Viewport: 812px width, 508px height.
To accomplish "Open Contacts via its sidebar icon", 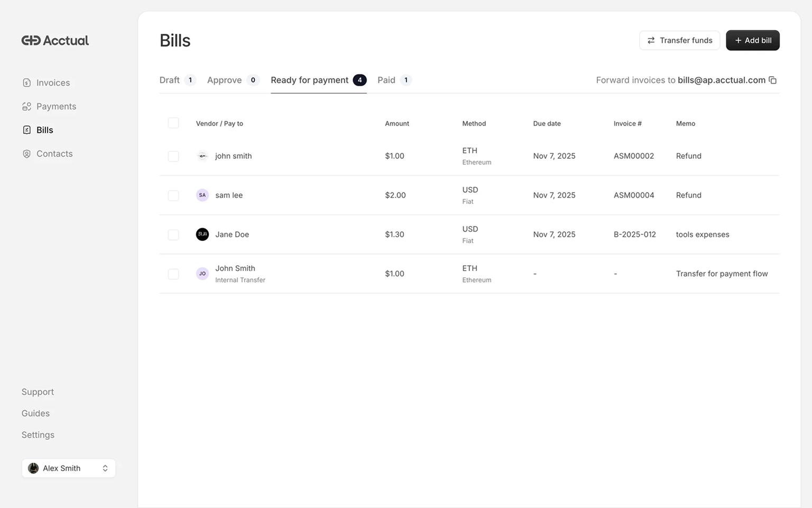I will coord(27,154).
